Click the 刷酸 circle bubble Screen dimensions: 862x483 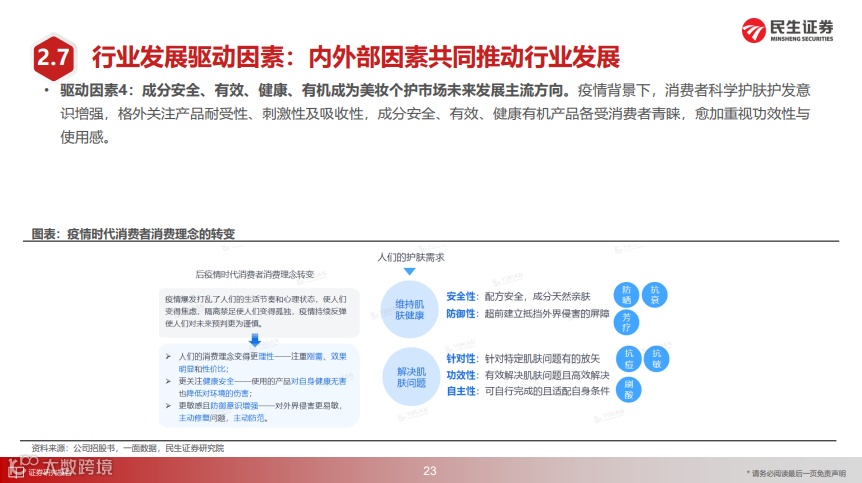tap(629, 389)
